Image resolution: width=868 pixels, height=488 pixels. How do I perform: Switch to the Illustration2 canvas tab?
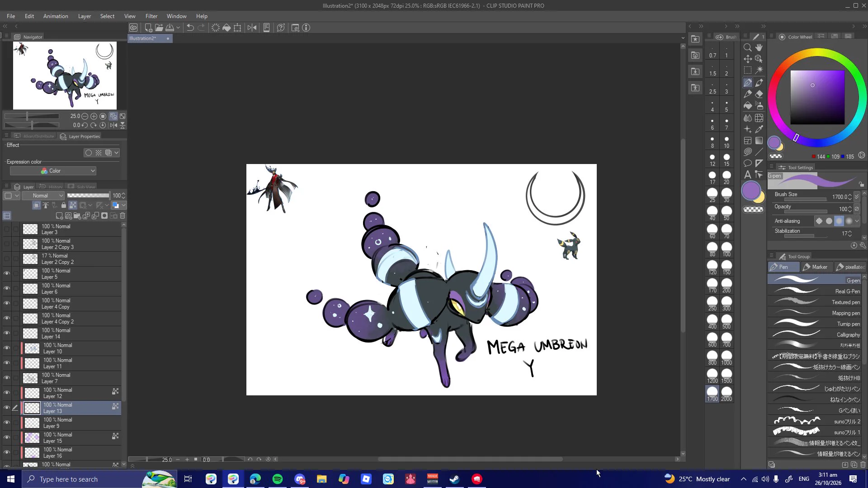tap(149, 38)
